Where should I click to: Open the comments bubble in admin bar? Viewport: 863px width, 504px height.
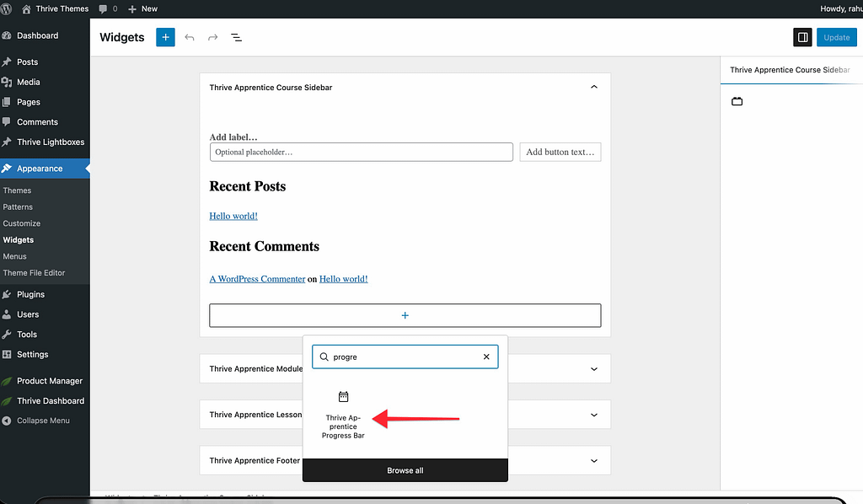click(107, 8)
